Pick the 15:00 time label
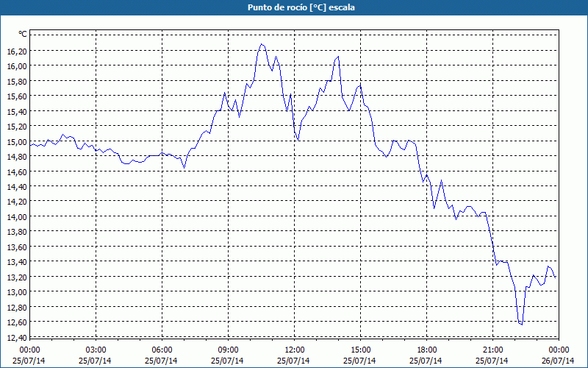 pos(361,350)
